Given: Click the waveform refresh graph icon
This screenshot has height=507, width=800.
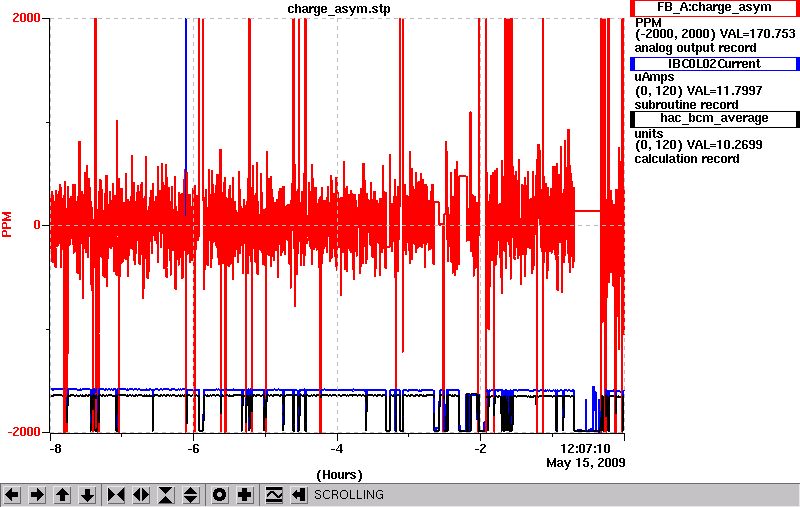Looking at the screenshot, I should (274, 495).
